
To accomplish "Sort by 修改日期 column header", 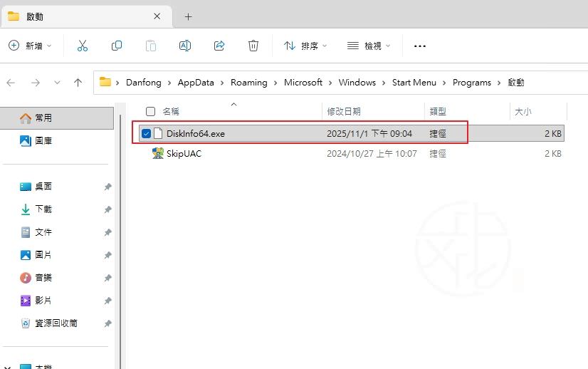I will tap(344, 112).
